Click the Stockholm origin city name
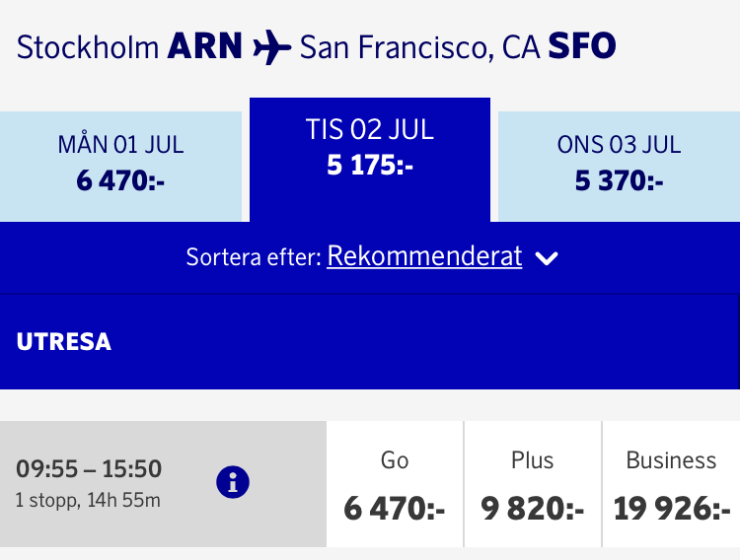The width and height of the screenshot is (740, 560). point(88,46)
